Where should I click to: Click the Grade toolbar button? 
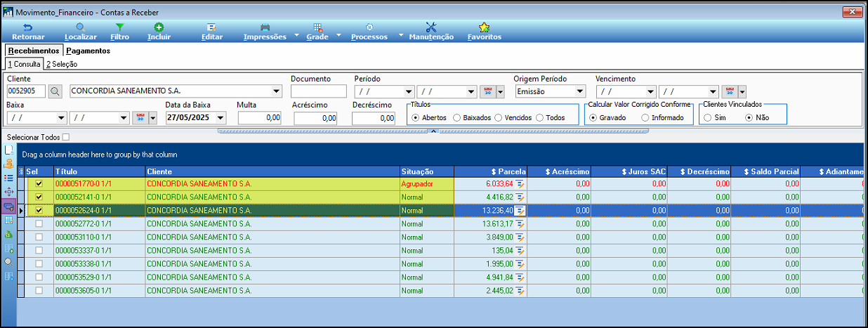tap(317, 32)
